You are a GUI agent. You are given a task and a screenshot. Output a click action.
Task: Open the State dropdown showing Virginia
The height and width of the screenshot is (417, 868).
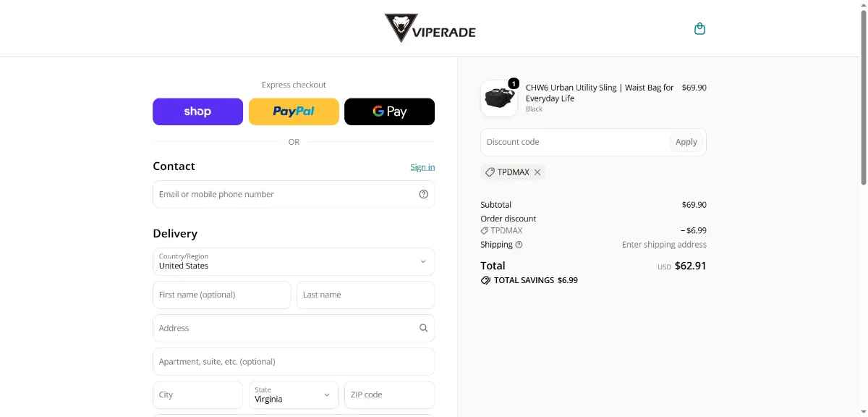[294, 395]
